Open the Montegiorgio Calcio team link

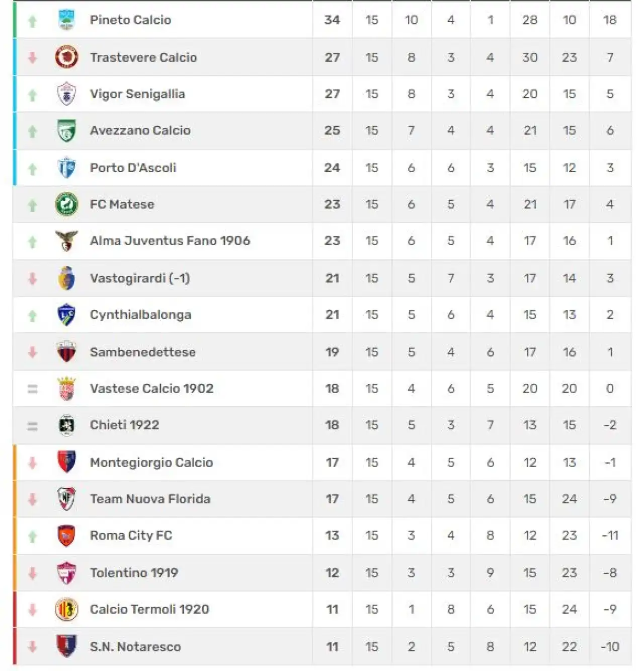[x=151, y=463]
